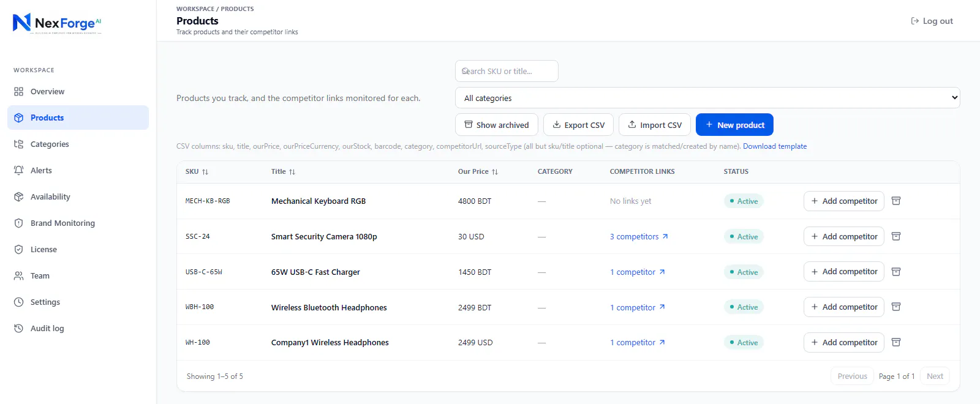Screen dimensions: 980x404
Task: Open Alerts page from sidebar
Action: (78, 171)
